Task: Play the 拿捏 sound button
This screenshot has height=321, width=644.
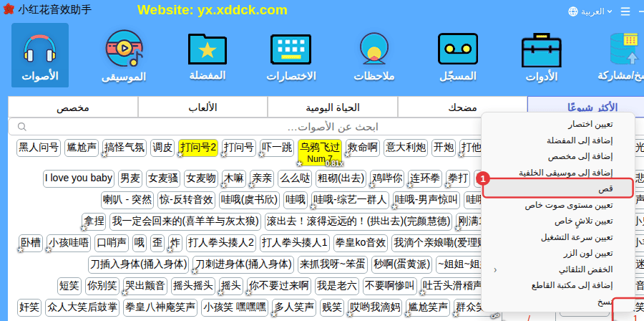Action: (94, 222)
